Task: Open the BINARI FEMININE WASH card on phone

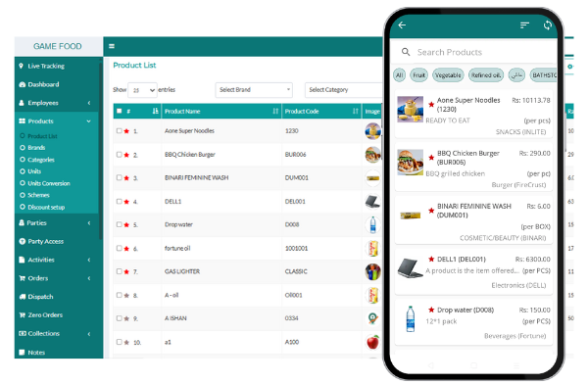Action: (473, 219)
